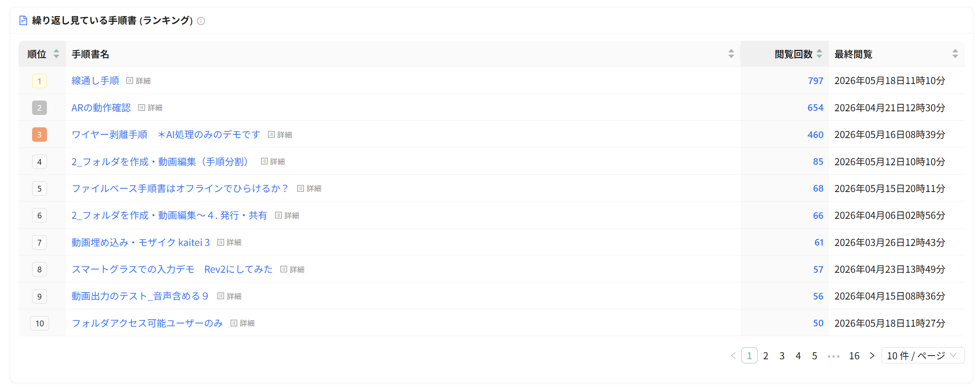The image size is (980, 391).
Task: Click document icon next to panel title
Action: pos(23,21)
